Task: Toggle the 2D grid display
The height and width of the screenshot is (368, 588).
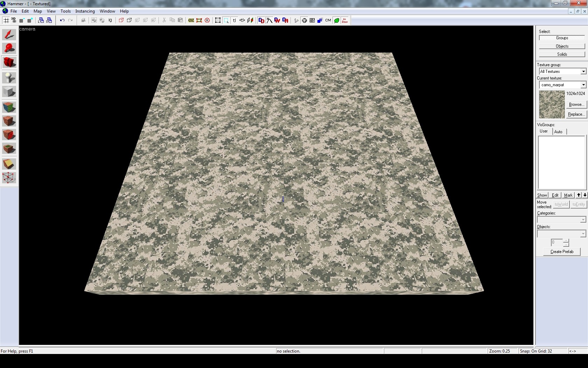Action: point(6,20)
